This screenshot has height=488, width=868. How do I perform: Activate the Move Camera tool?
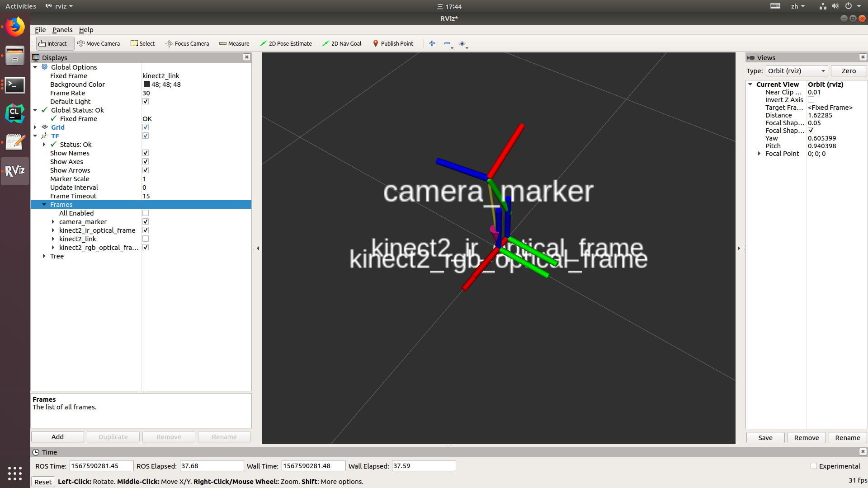(99, 43)
